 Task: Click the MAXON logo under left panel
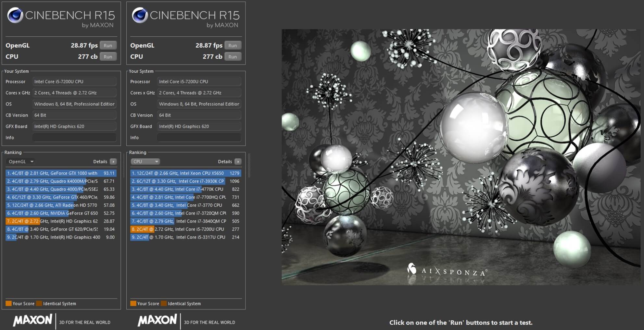pyautogui.click(x=32, y=320)
